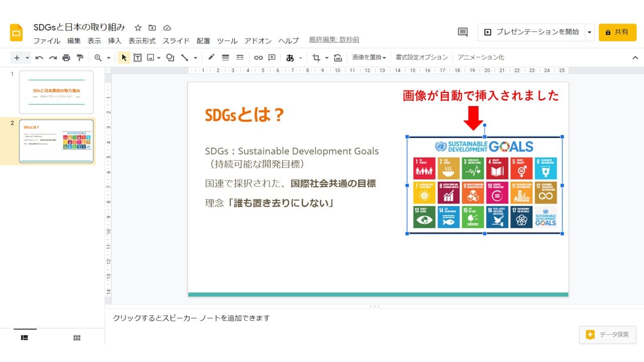Open the comment history icon
Screen dimensions: 644x362
[x=462, y=32]
